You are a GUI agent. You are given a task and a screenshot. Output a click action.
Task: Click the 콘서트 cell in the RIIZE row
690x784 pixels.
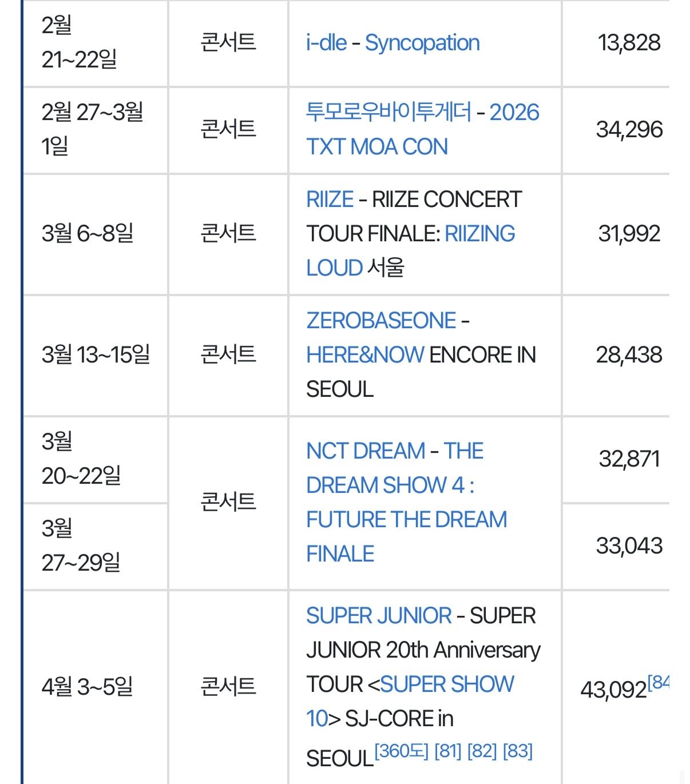click(228, 234)
